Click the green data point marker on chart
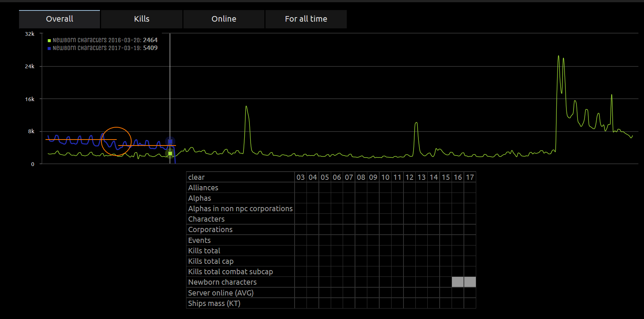644x319 pixels. click(x=170, y=153)
